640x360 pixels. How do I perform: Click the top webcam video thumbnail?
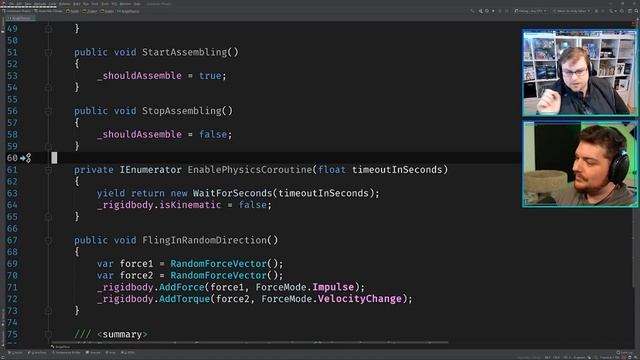579,73
